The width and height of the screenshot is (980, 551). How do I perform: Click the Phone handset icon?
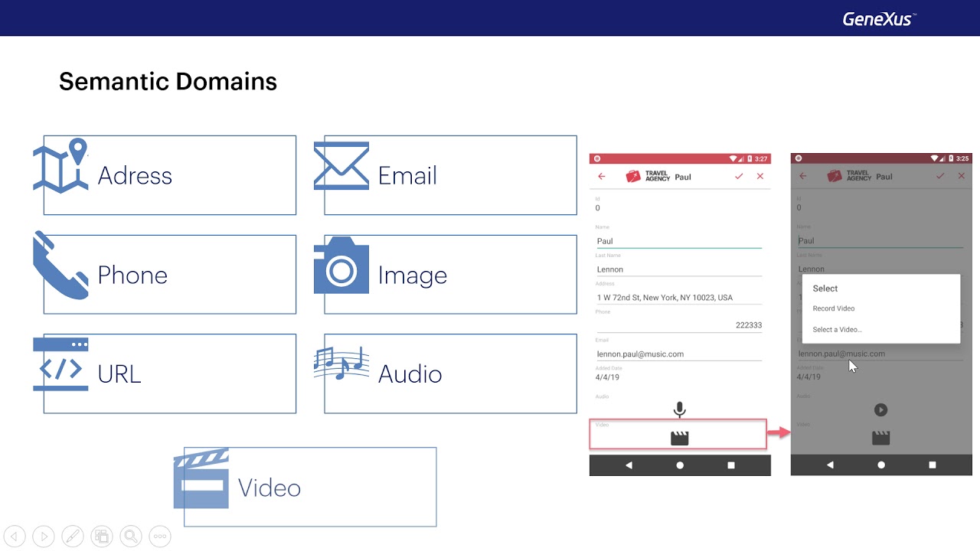point(60,266)
